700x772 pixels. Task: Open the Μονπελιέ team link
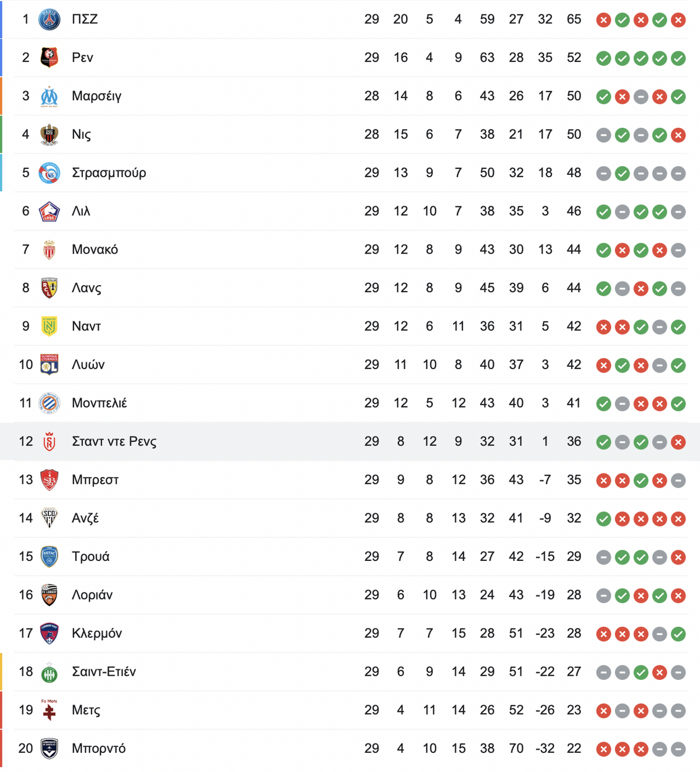pyautogui.click(x=99, y=403)
